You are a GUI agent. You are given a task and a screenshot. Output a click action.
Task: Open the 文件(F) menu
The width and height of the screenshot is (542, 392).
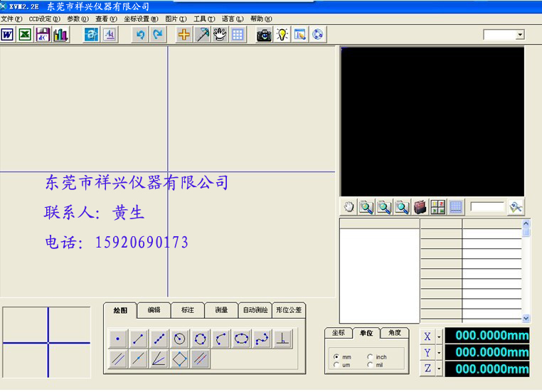click(x=11, y=19)
